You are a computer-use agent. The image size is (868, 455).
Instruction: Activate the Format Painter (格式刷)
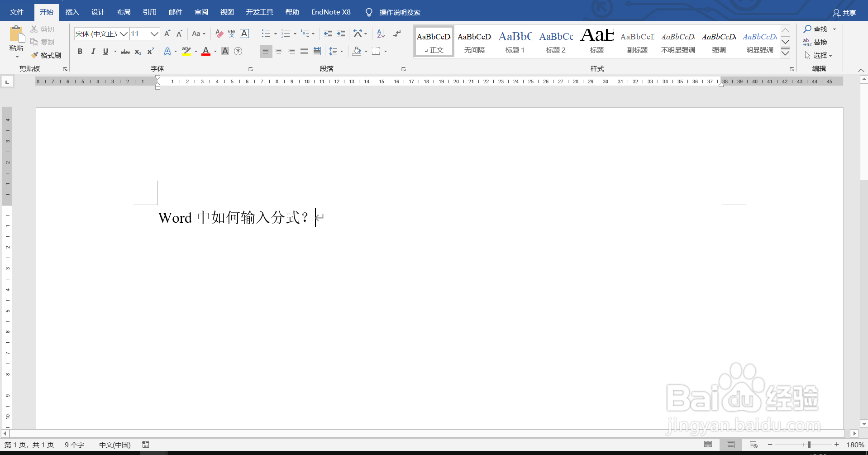coord(46,55)
